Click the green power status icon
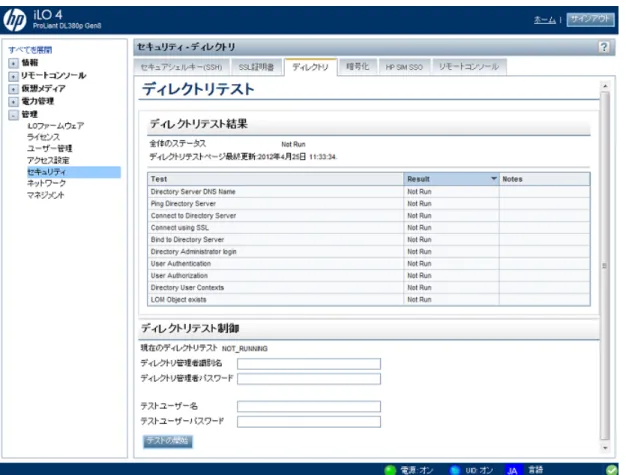The image size is (626, 475). pyautogui.click(x=390, y=470)
